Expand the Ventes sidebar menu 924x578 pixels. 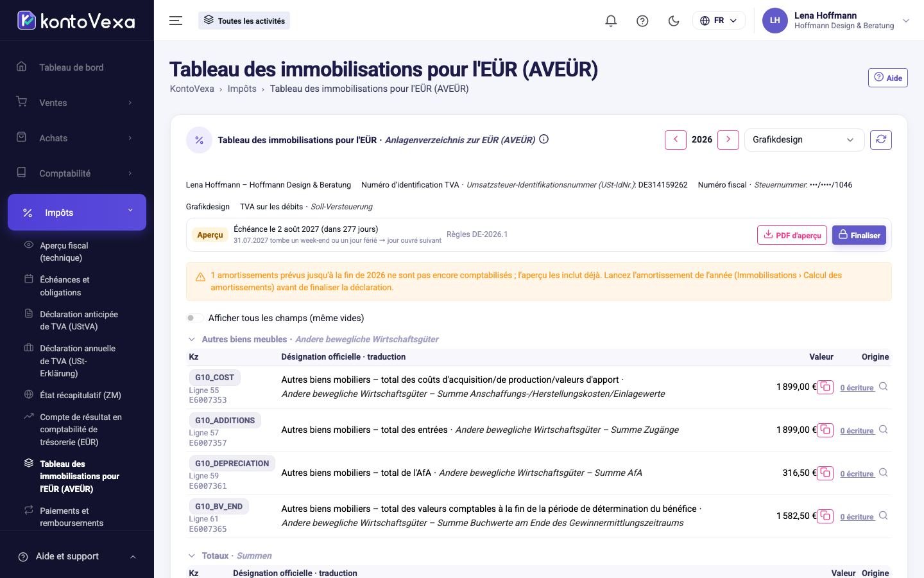[77, 103]
